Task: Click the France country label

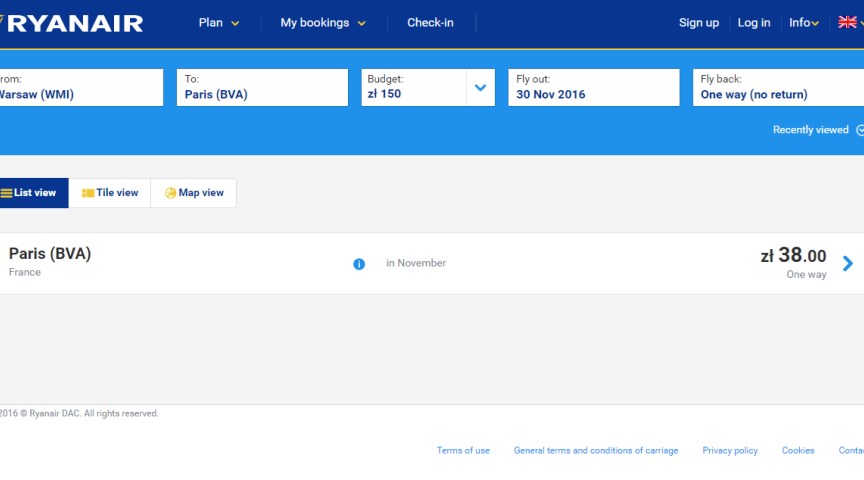Action: pos(25,272)
